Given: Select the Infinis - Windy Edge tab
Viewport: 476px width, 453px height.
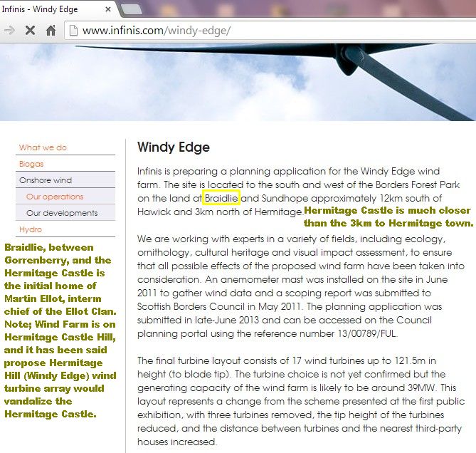Looking at the screenshot, I should tap(58, 9).
